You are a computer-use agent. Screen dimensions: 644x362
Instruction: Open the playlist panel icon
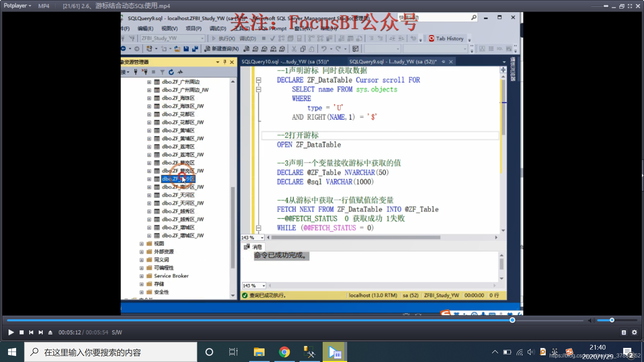(x=624, y=332)
